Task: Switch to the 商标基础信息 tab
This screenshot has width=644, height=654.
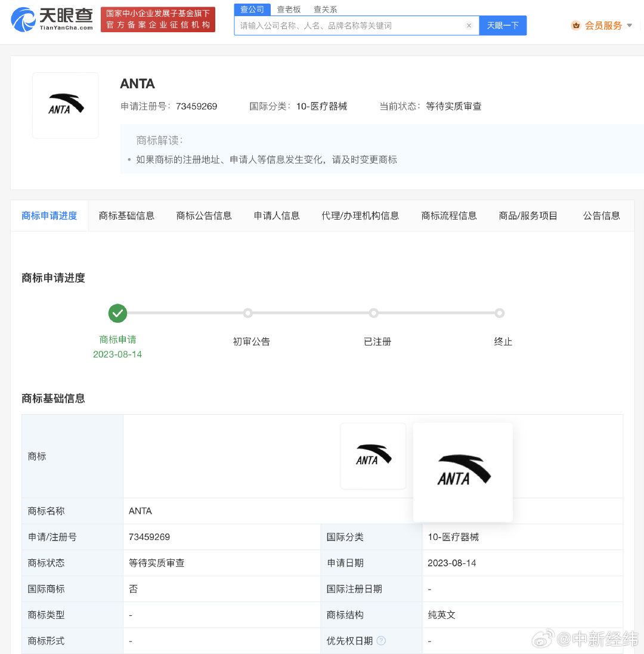Action: [x=126, y=215]
